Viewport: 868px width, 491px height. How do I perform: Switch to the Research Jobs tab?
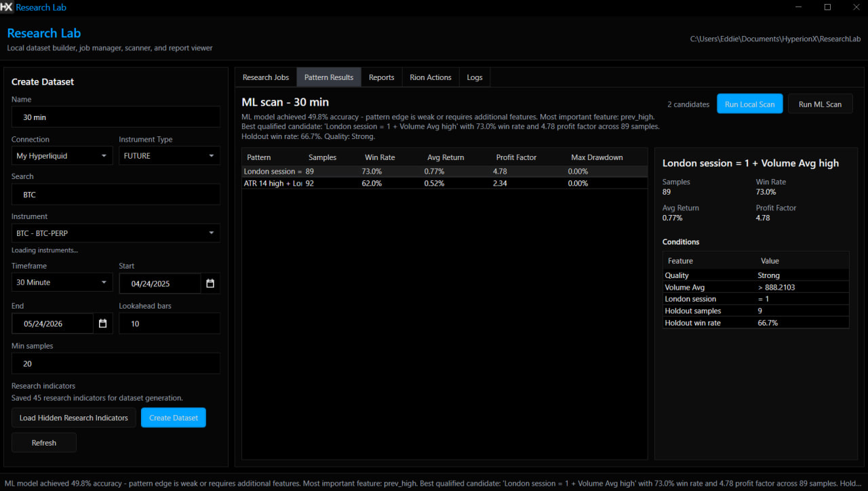(x=266, y=77)
